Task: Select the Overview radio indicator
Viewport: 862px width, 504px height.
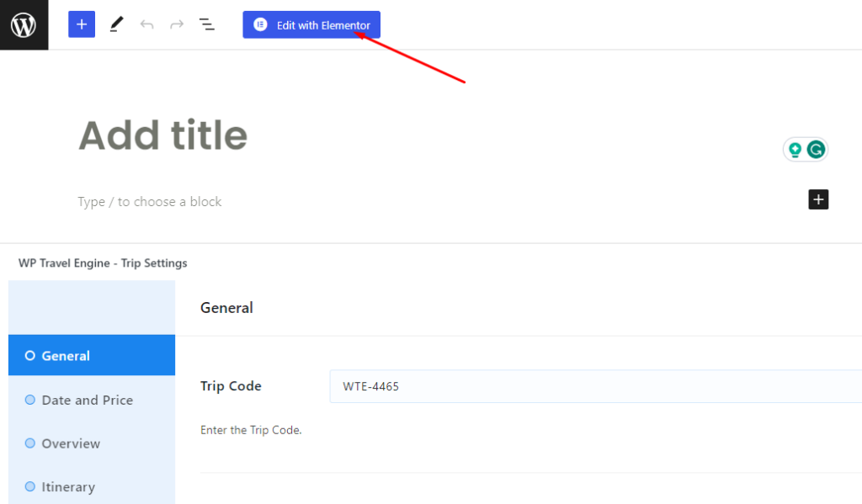Action: pos(31,443)
